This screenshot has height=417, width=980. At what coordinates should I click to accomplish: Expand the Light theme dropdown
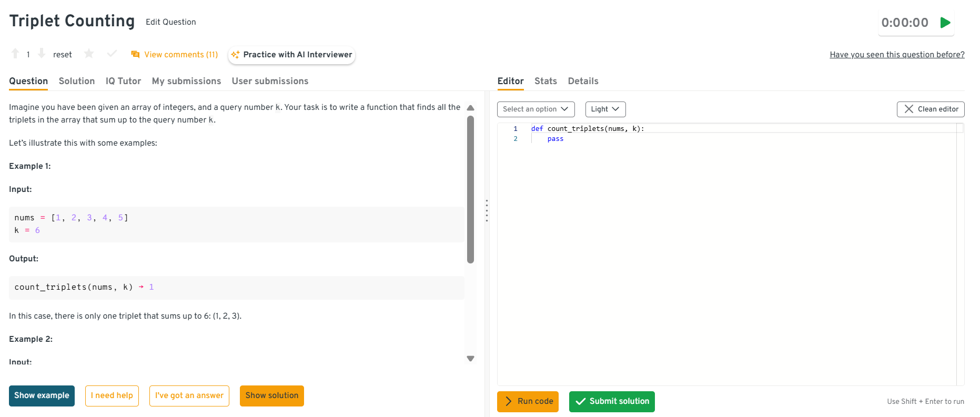pyautogui.click(x=605, y=109)
